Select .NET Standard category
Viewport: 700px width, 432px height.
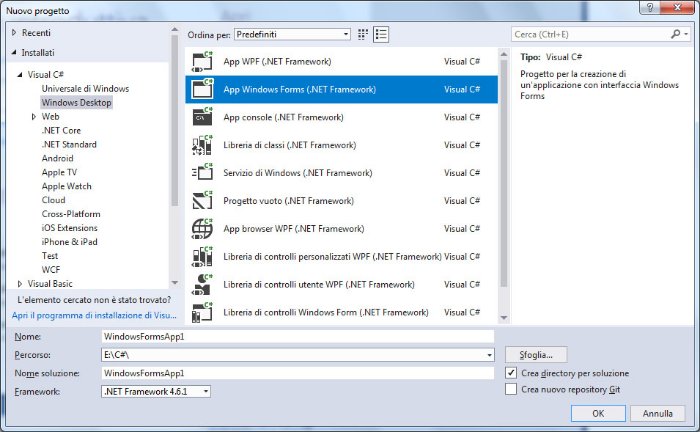pos(69,144)
